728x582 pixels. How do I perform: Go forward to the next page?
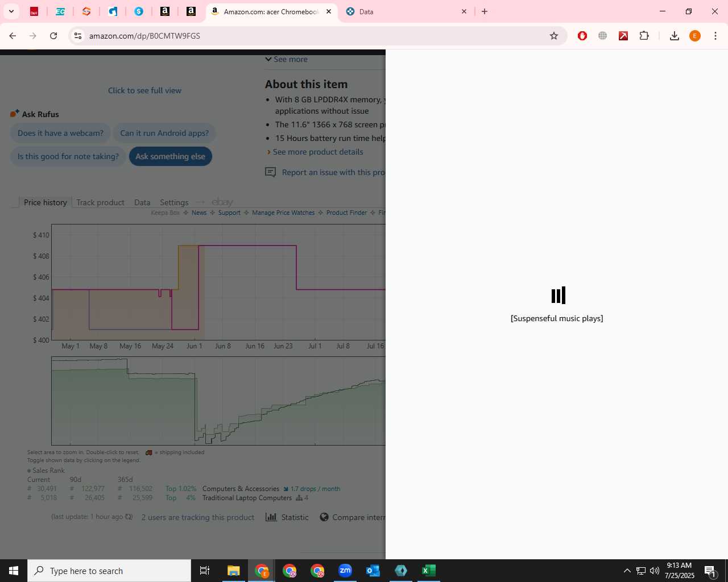pos(33,36)
